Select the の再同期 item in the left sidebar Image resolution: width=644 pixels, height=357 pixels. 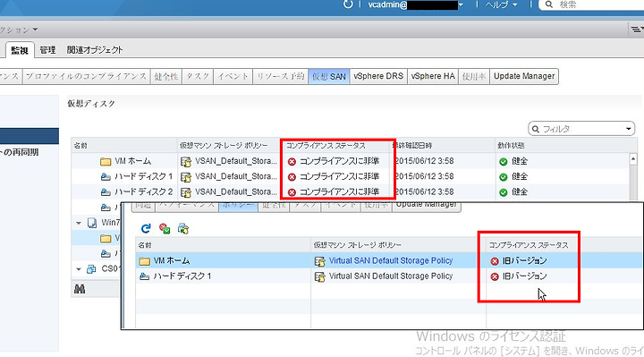click(x=20, y=152)
